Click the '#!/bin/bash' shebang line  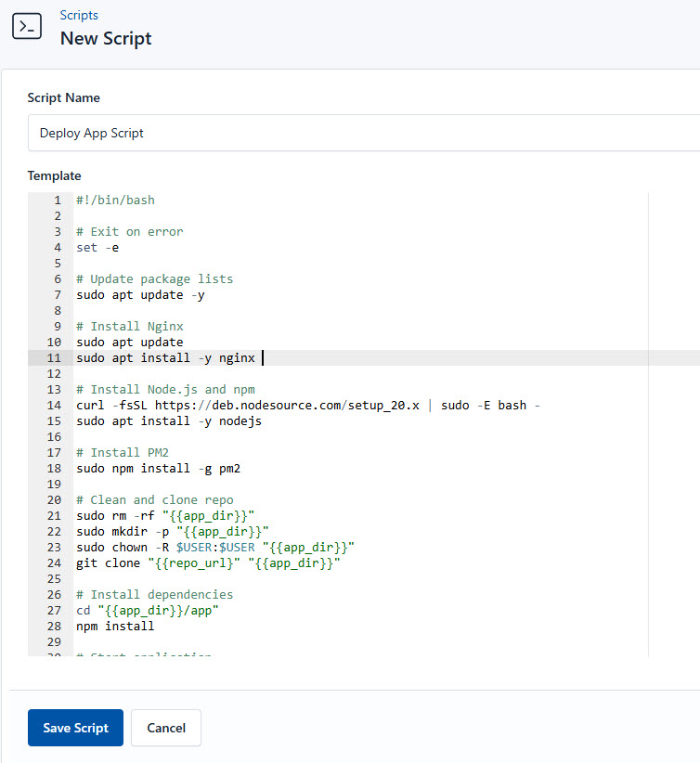coord(115,200)
